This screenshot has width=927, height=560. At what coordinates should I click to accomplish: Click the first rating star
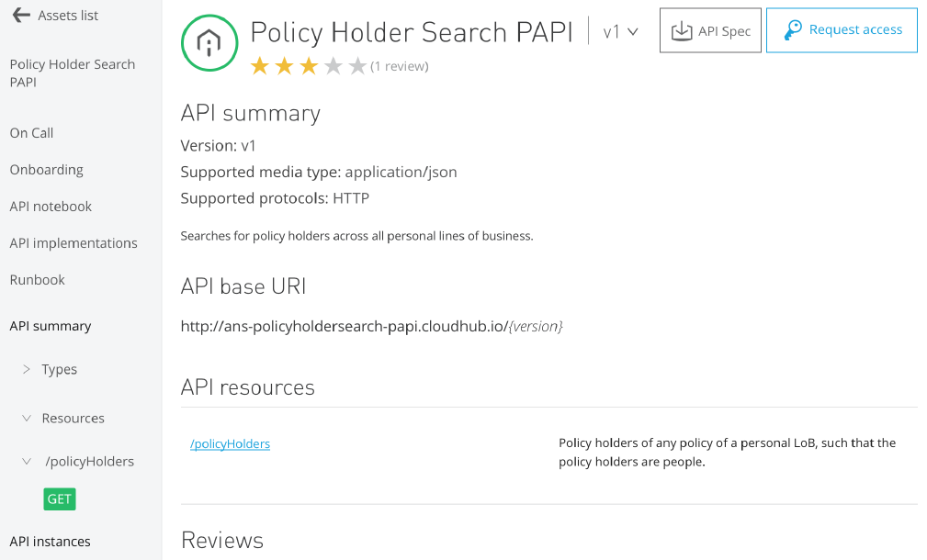260,66
